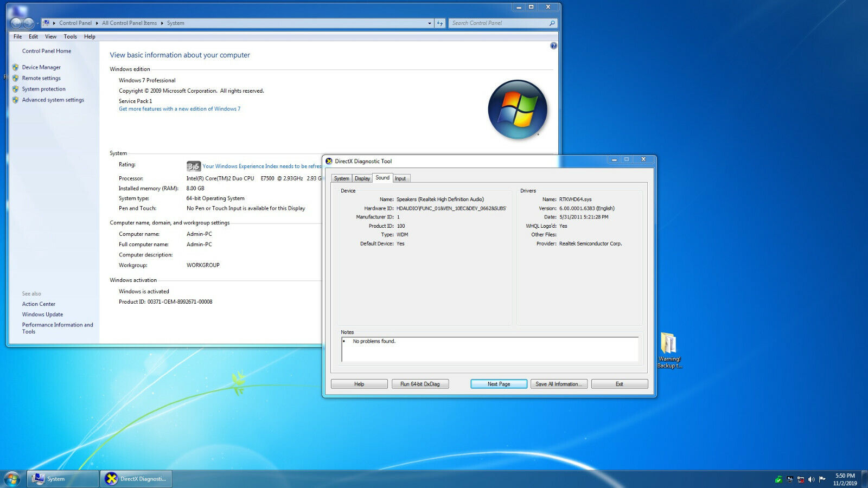
Task: Click the computer icon in address bar
Action: (x=47, y=23)
